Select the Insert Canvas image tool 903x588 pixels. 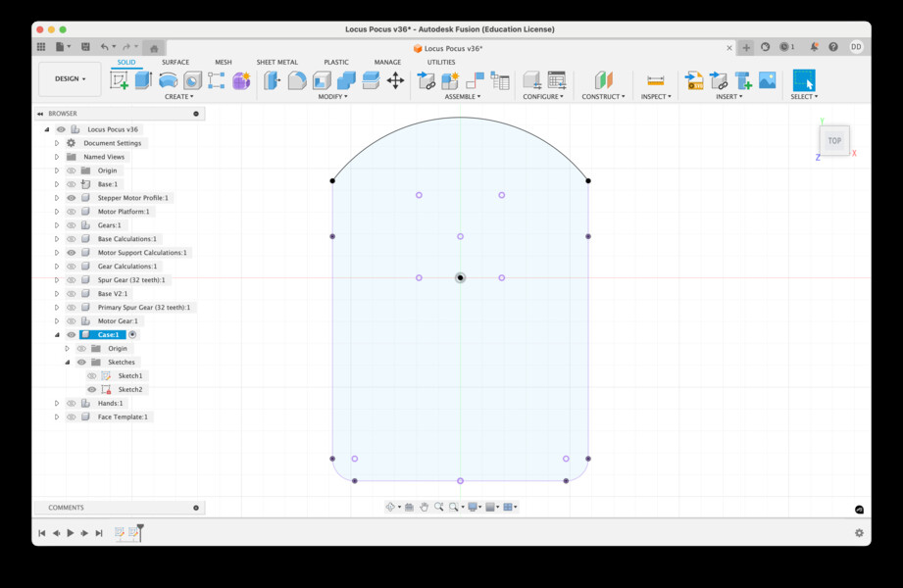click(x=767, y=80)
